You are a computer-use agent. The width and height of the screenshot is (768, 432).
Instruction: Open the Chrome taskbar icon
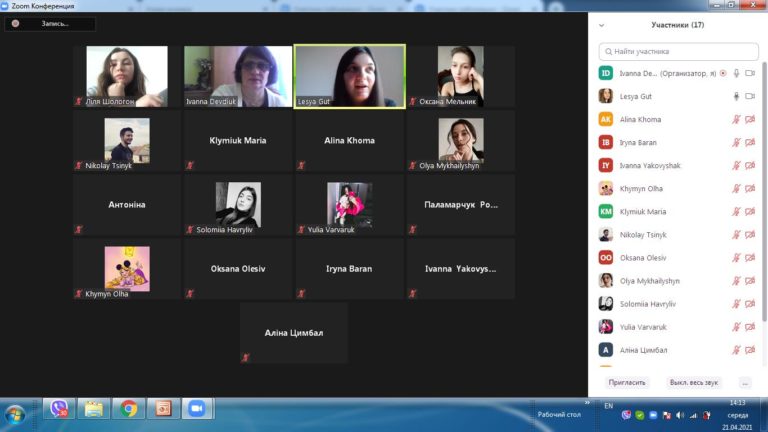tap(128, 408)
